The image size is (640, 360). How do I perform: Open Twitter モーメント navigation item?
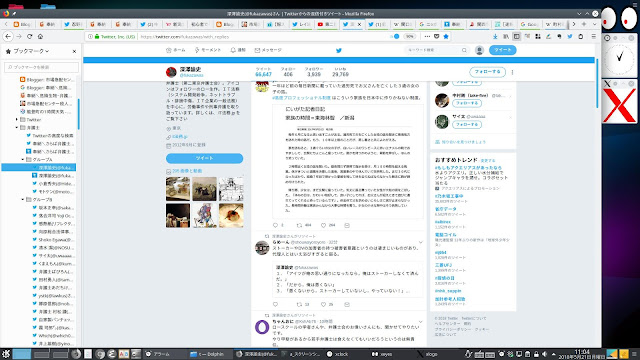coord(207,50)
